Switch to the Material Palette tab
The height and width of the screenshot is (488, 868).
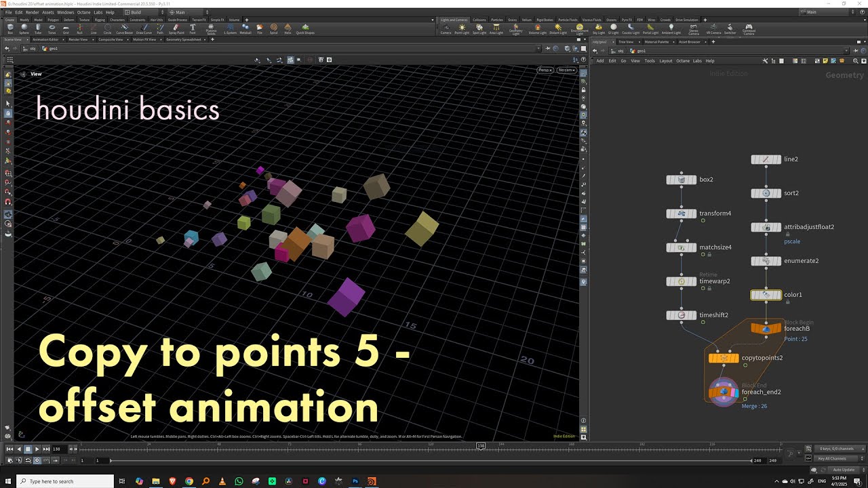[657, 41]
